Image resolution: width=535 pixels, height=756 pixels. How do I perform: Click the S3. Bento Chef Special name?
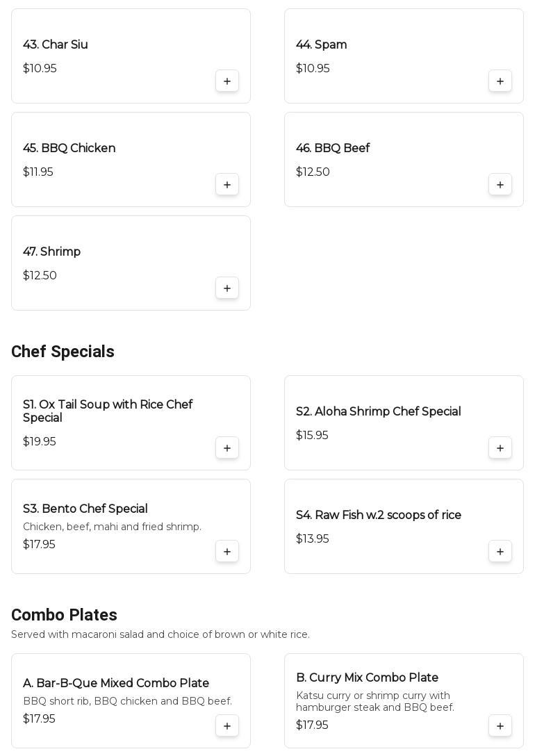click(85, 509)
